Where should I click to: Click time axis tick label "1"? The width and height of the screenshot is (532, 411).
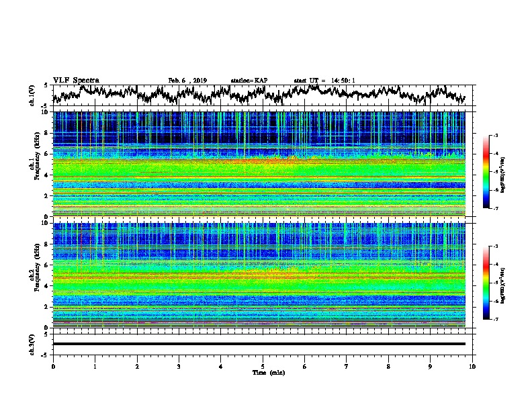click(95, 366)
